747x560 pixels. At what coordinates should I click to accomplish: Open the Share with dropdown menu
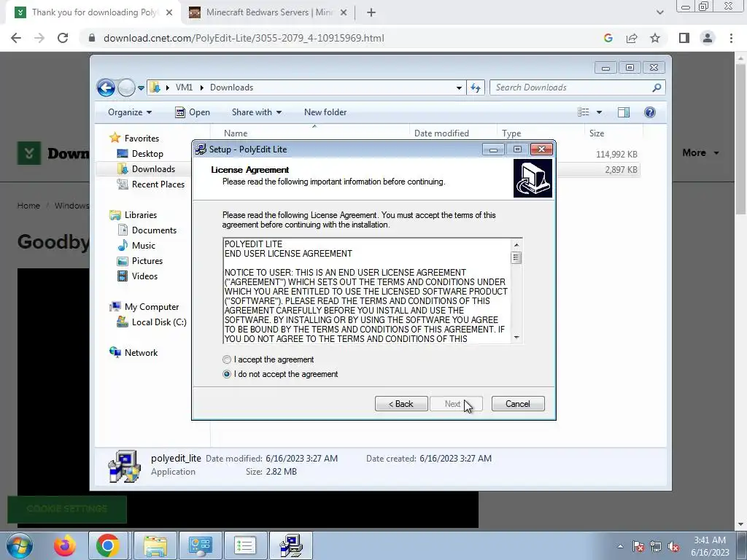(x=256, y=112)
